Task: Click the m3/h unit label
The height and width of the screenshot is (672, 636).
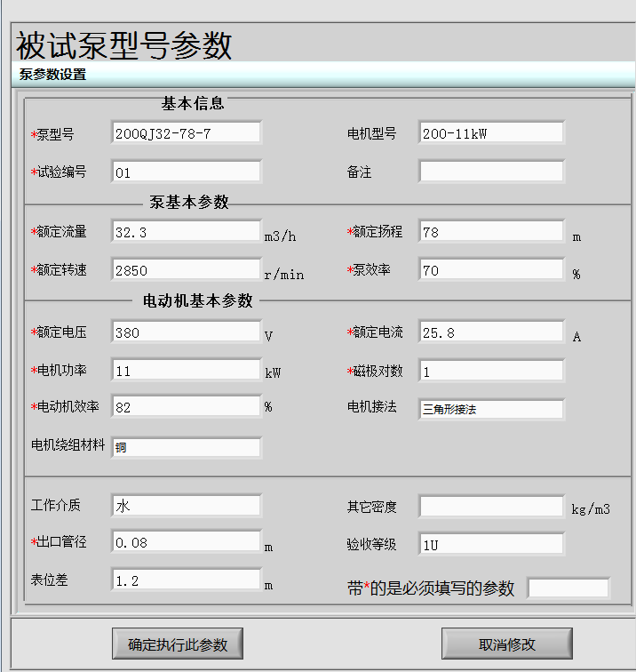Action: (x=280, y=236)
